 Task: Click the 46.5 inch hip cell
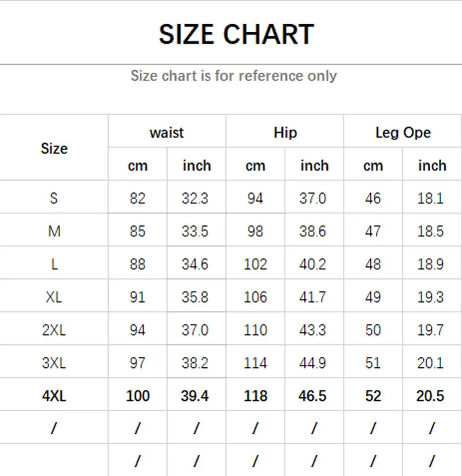313,396
